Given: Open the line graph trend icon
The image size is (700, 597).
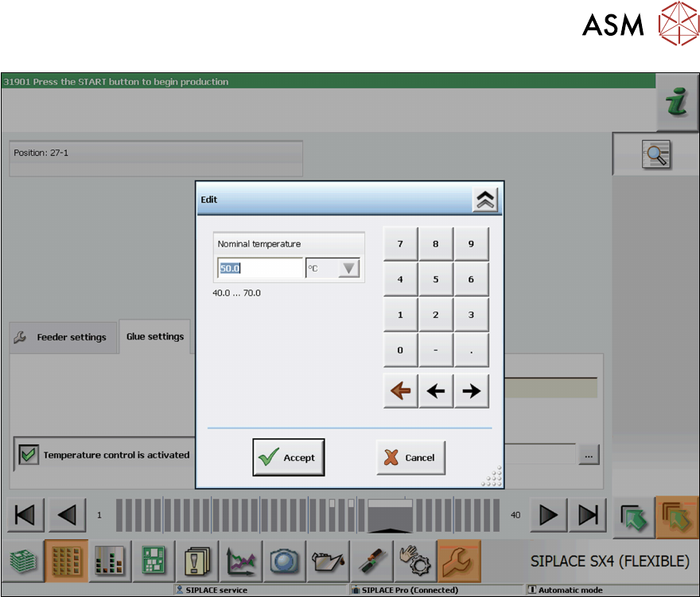Looking at the screenshot, I should [240, 561].
